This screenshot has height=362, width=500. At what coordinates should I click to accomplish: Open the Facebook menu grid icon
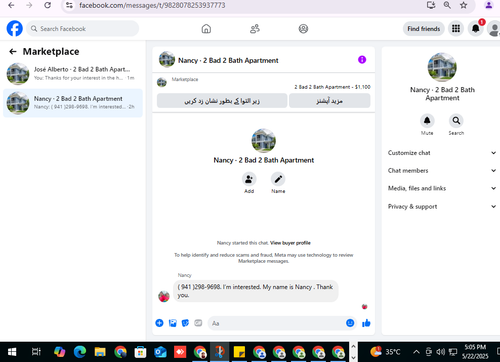point(456,29)
